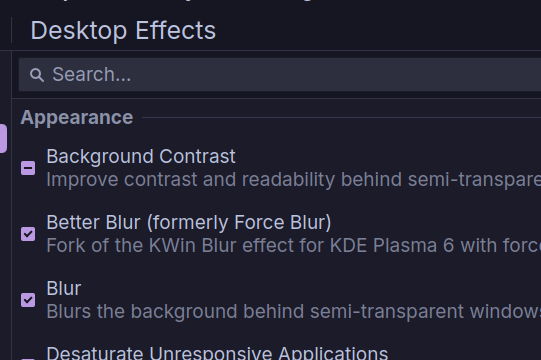
Task: Disable the Blur effect checkbox
Action: pyautogui.click(x=28, y=300)
